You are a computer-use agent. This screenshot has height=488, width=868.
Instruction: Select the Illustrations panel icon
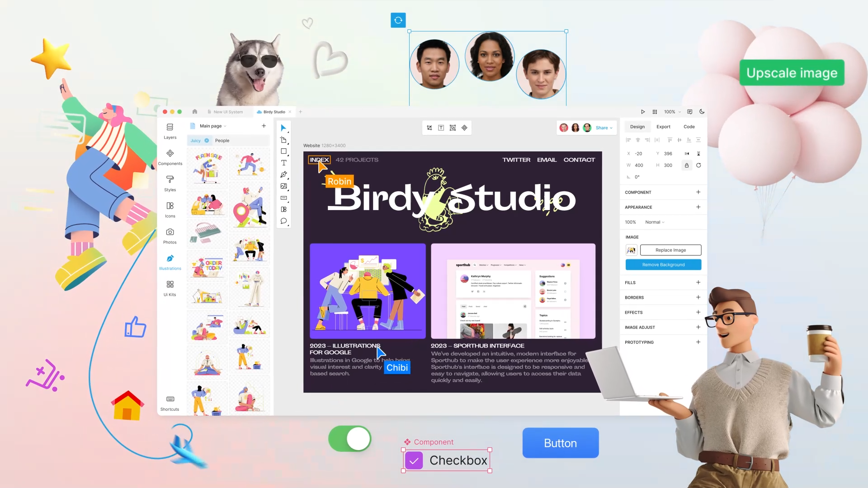pos(170,259)
